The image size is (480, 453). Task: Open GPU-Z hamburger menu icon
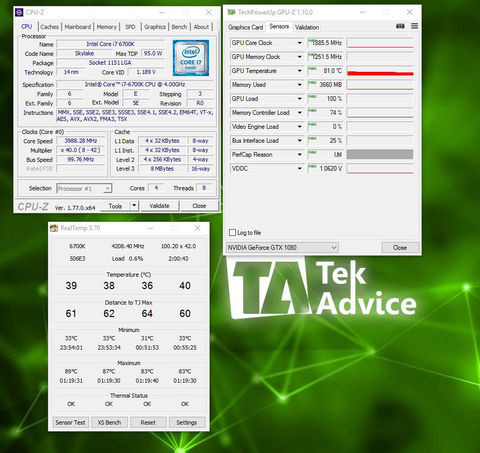[414, 26]
